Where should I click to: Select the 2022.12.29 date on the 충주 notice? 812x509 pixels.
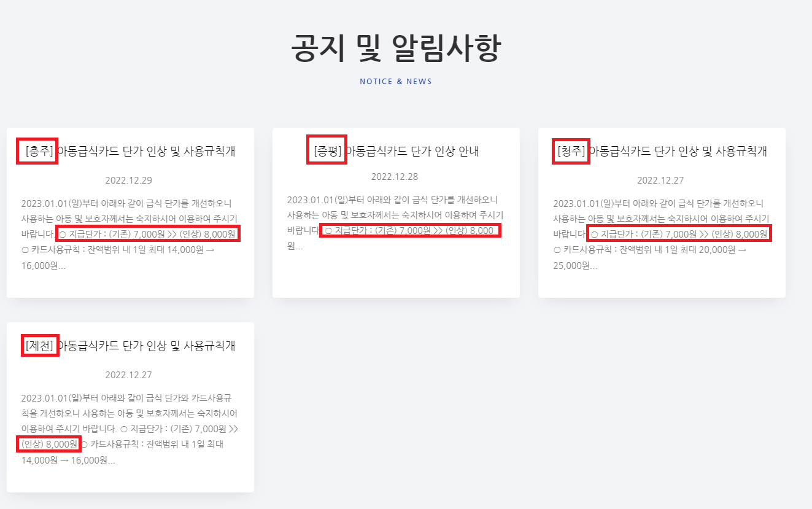pyautogui.click(x=130, y=180)
